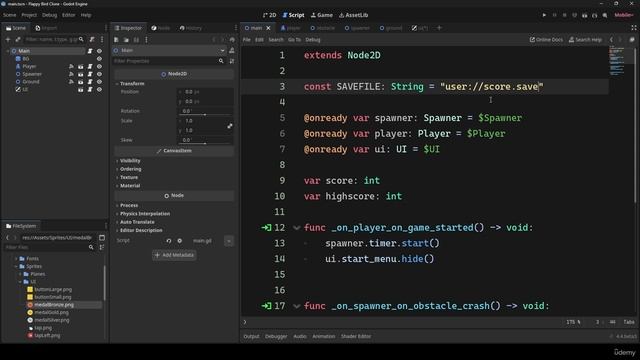Toggle scale ratio lock chain icon
Screen dimensions: 640x360
pos(230,126)
